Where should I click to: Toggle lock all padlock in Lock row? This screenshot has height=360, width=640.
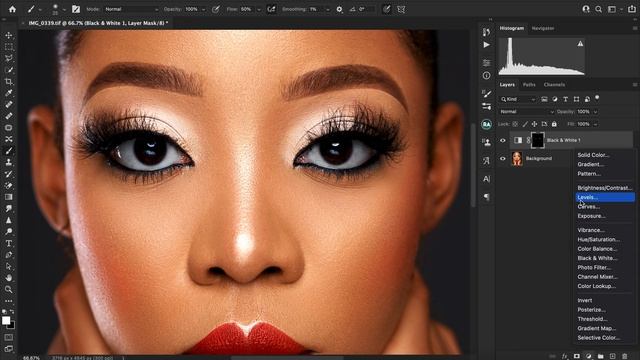click(554, 124)
